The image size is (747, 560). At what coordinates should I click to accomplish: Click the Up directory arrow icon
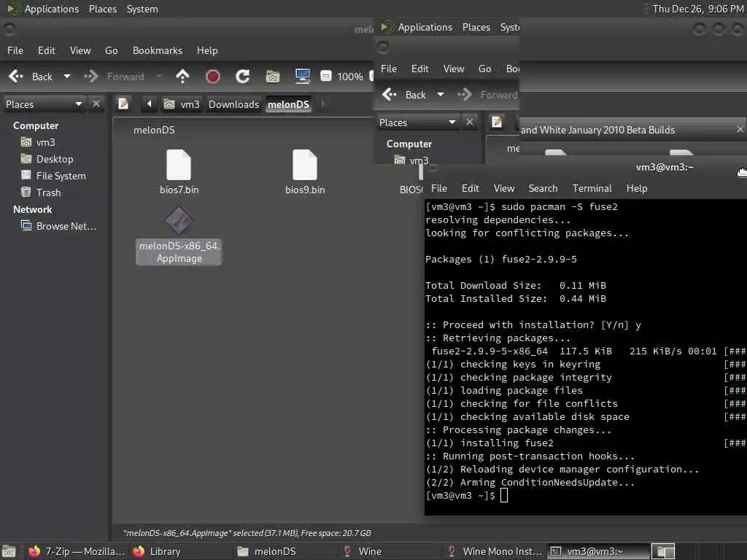pyautogui.click(x=182, y=76)
